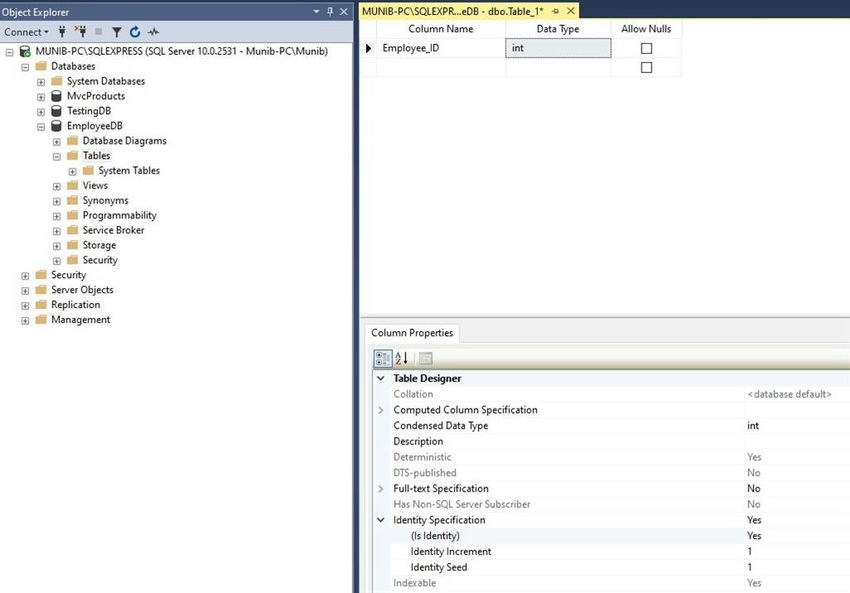Select the (Is Identity) property row
This screenshot has height=593, width=850.
pos(620,536)
